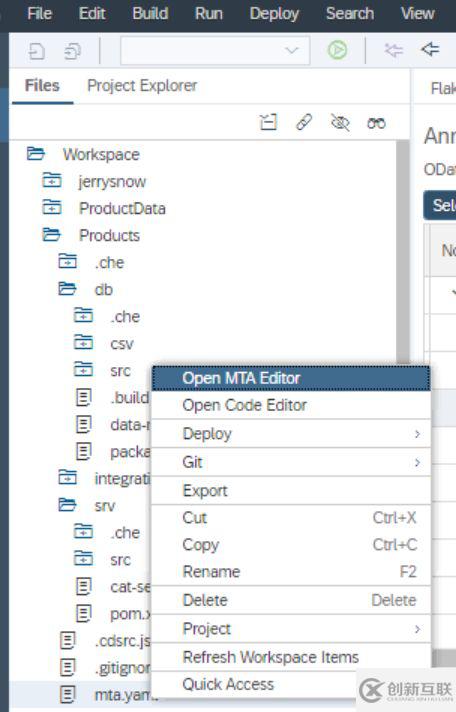Toggle link with editor icon
Image resolution: width=456 pixels, height=712 pixels.
304,122
